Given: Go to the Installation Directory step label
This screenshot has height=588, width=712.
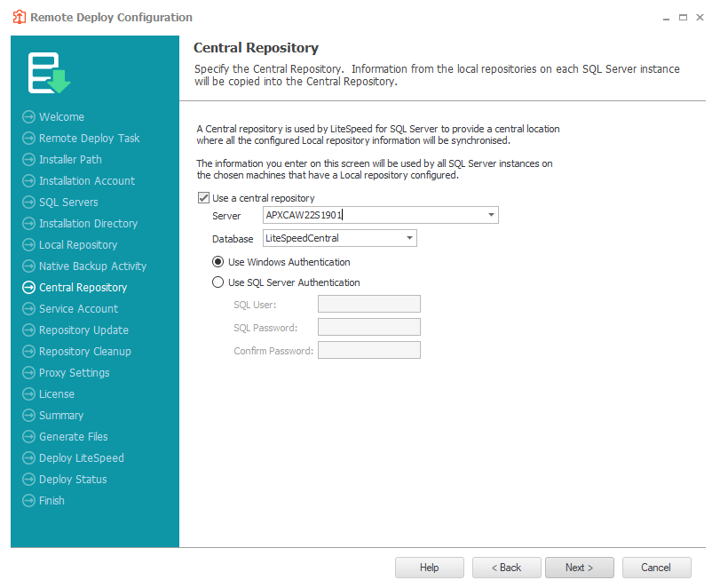Looking at the screenshot, I should [x=88, y=224].
